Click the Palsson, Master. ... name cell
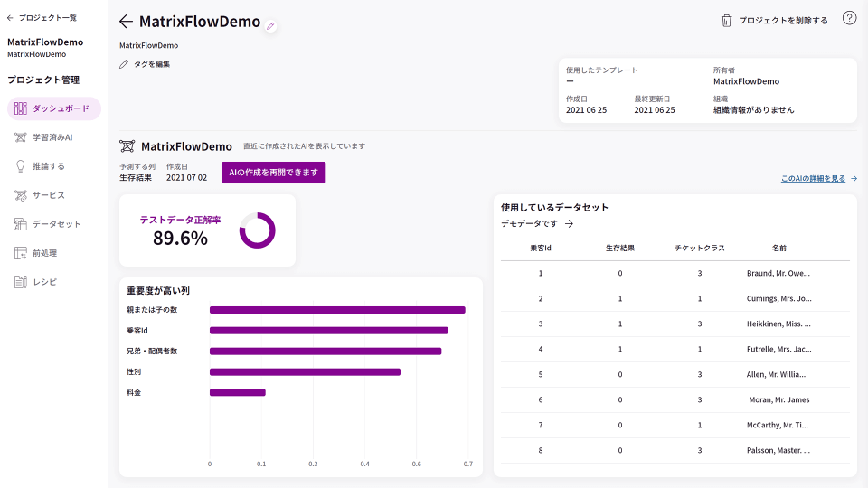This screenshot has height=488, width=868. (778, 450)
